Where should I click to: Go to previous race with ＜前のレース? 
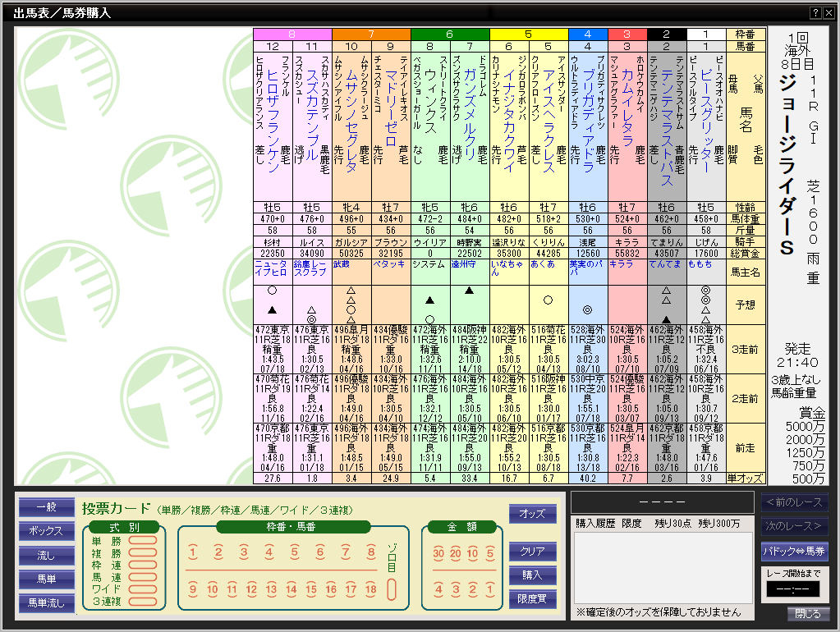pos(795,502)
